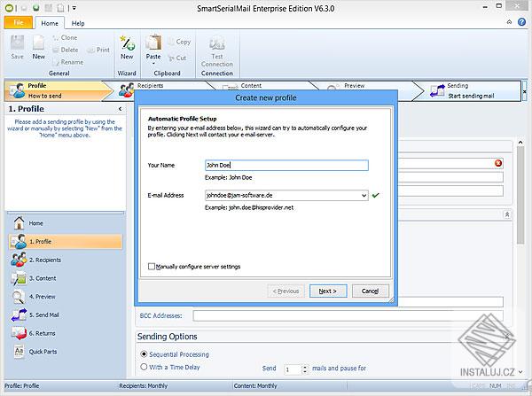Click the Next > button
532x396 pixels.
[328, 291]
